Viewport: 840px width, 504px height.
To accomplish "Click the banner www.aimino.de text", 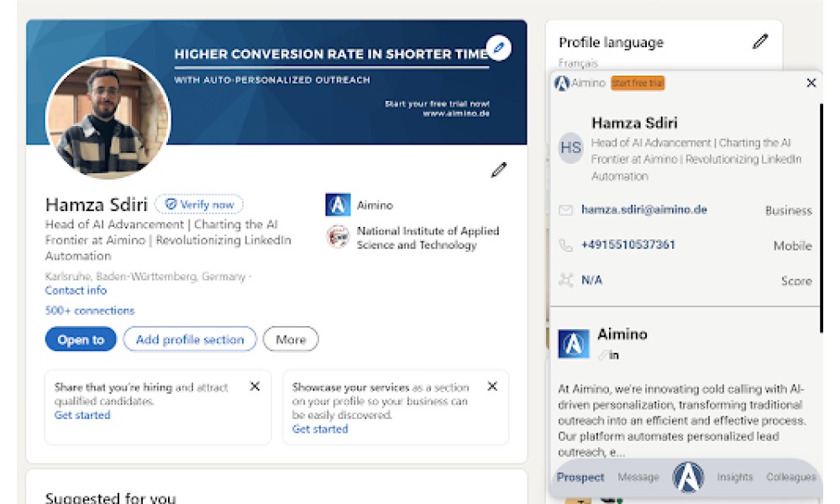I will tap(456, 113).
